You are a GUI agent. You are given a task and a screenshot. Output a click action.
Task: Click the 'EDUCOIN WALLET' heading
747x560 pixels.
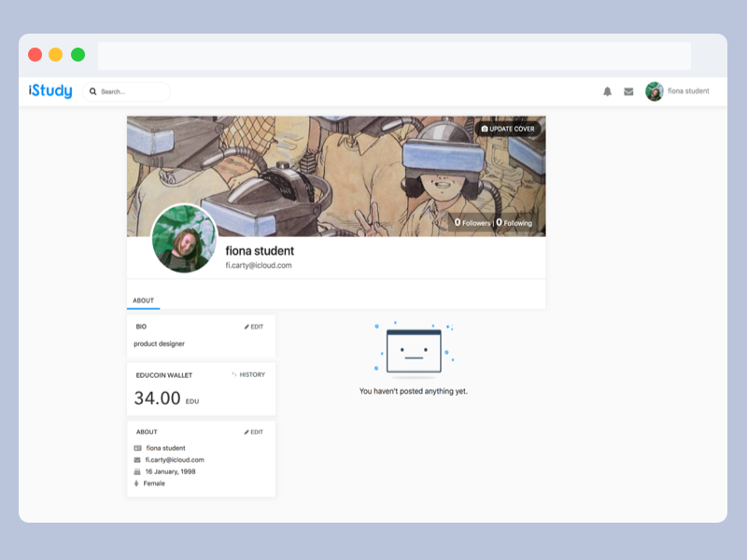[x=164, y=375]
